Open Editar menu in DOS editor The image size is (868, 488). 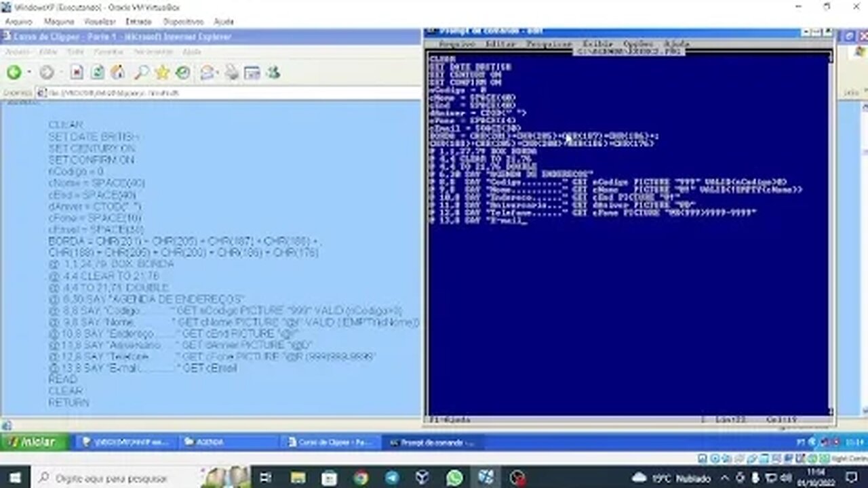coord(500,44)
